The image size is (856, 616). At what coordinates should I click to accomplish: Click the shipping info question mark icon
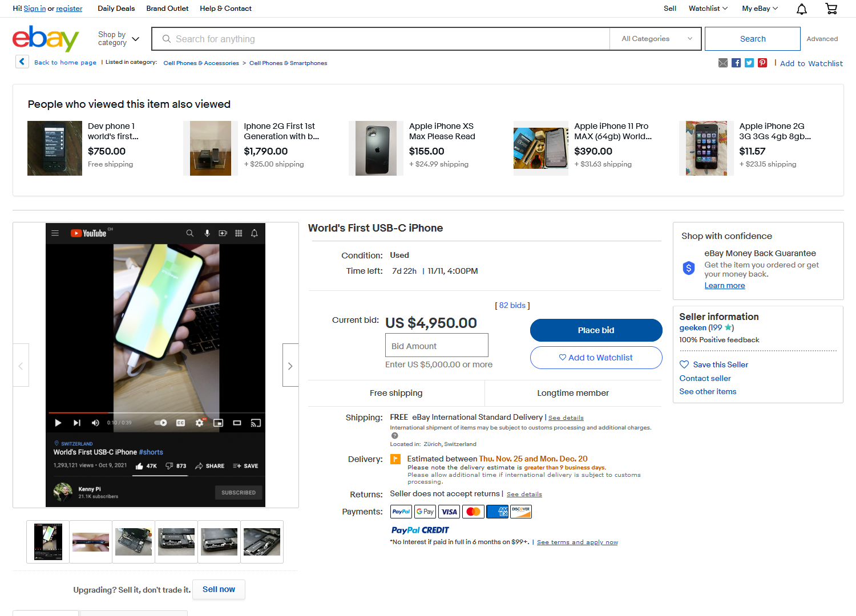pyautogui.click(x=394, y=435)
